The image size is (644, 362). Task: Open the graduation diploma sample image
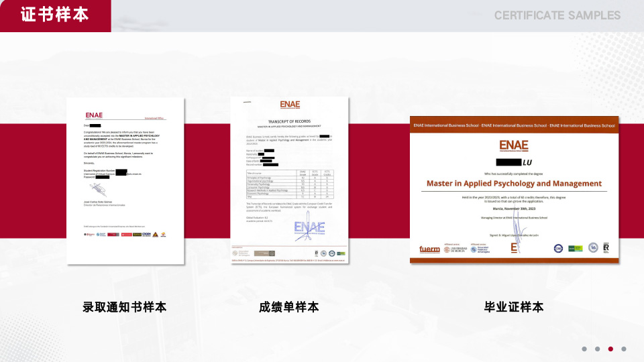click(514, 190)
